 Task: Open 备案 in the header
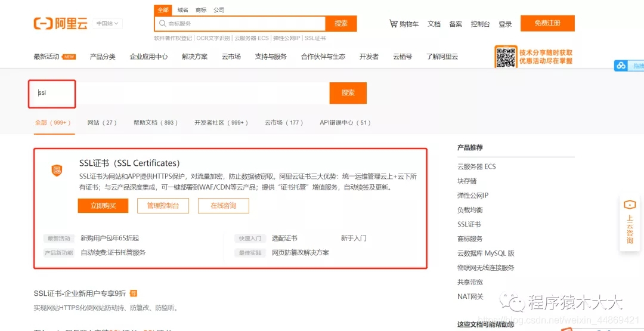point(456,24)
